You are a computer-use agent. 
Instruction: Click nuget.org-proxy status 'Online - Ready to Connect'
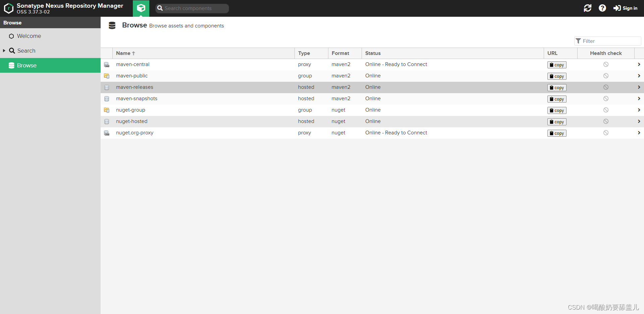pyautogui.click(x=396, y=133)
